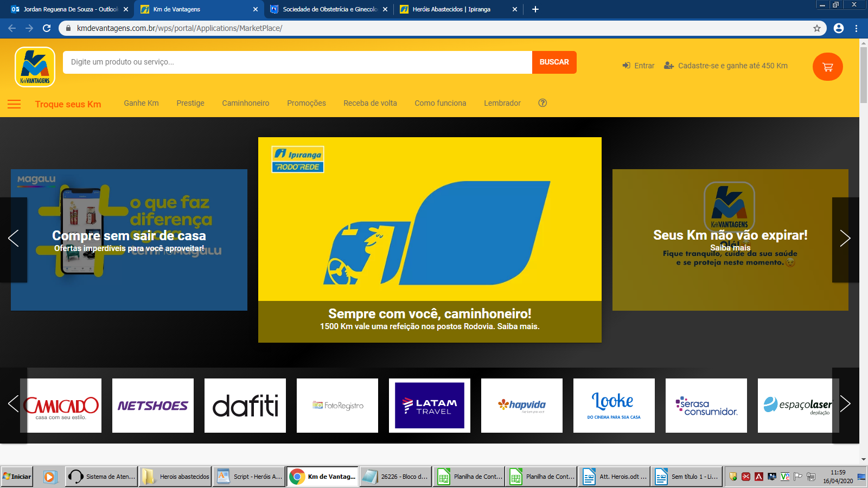The image size is (868, 488).
Task: Open Script - Heróis taskbar document
Action: 249,477
